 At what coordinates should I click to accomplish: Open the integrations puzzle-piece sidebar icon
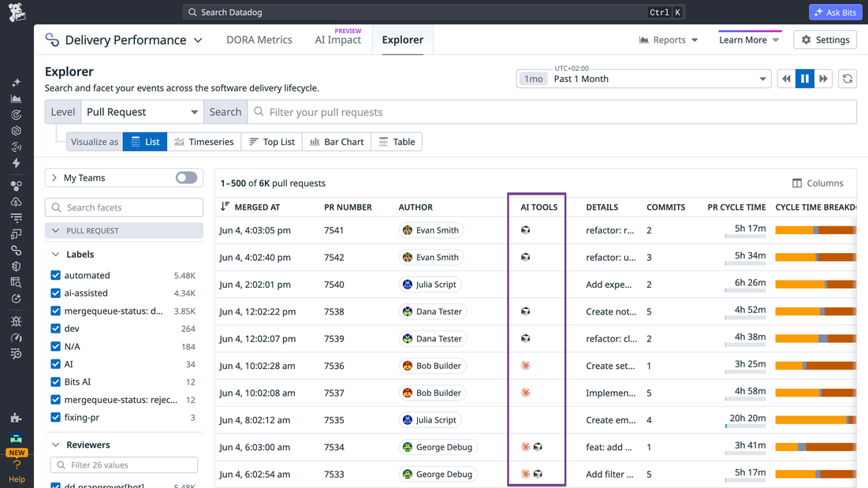coord(16,418)
